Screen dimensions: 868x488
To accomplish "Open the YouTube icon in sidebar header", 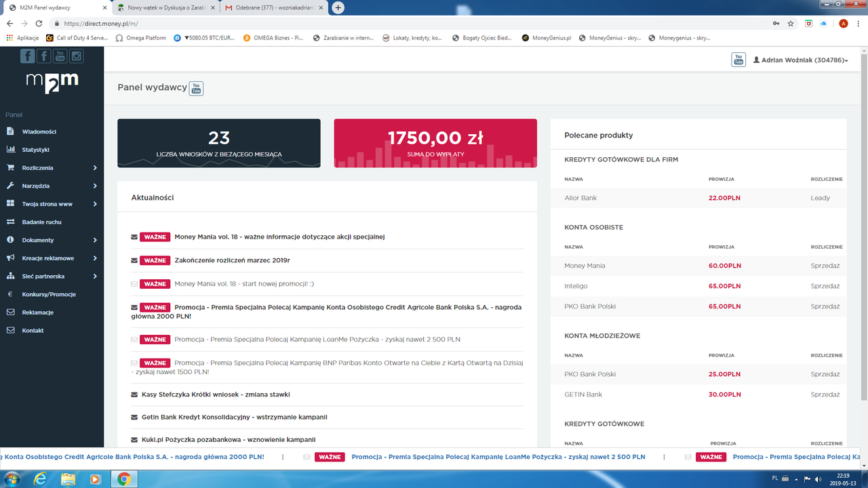I will click(x=60, y=56).
